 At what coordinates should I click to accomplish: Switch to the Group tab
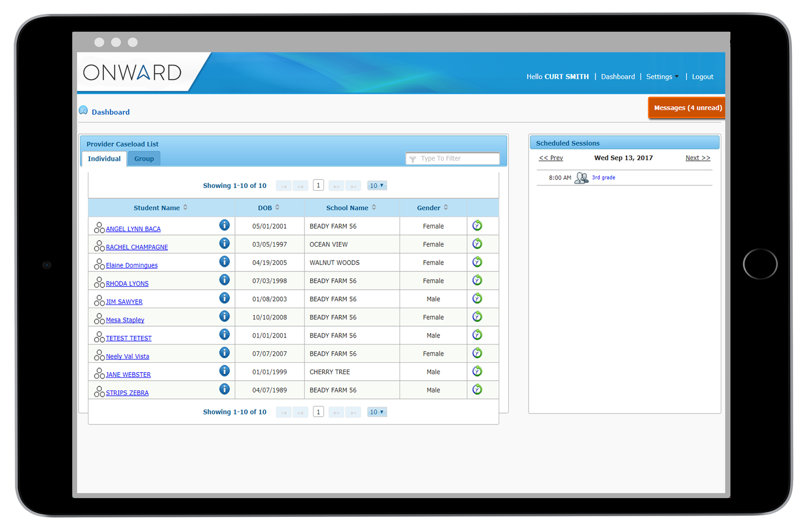(144, 158)
